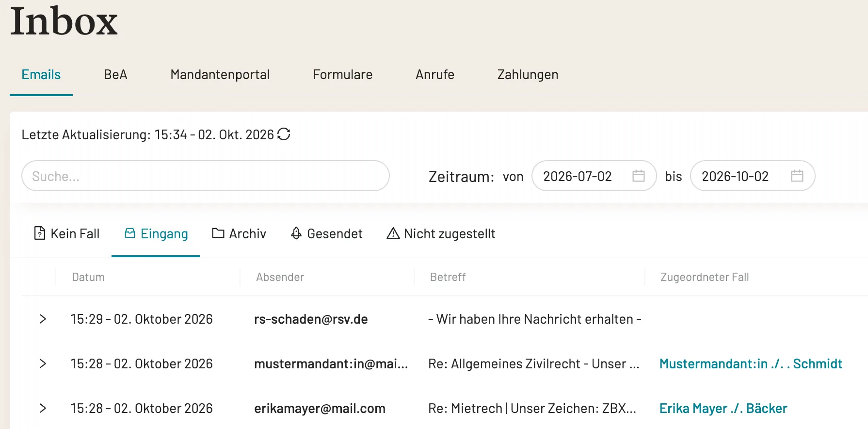868x429 pixels.
Task: Click the Gesendet sent icon
Action: pos(296,233)
